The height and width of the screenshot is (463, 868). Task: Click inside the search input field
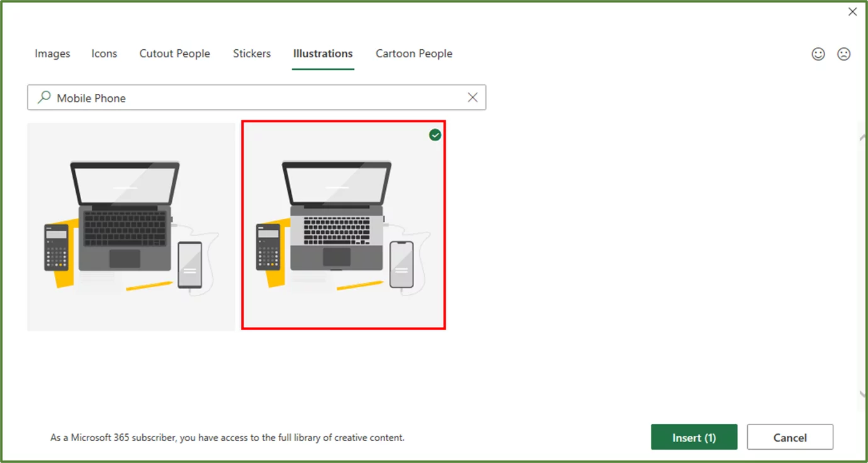(252, 97)
